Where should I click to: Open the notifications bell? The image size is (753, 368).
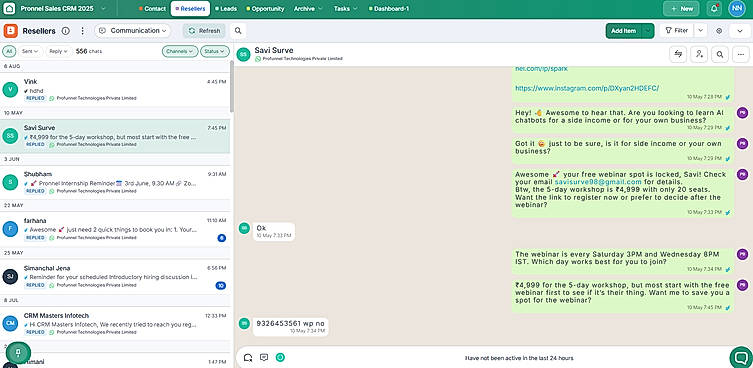[x=714, y=9]
